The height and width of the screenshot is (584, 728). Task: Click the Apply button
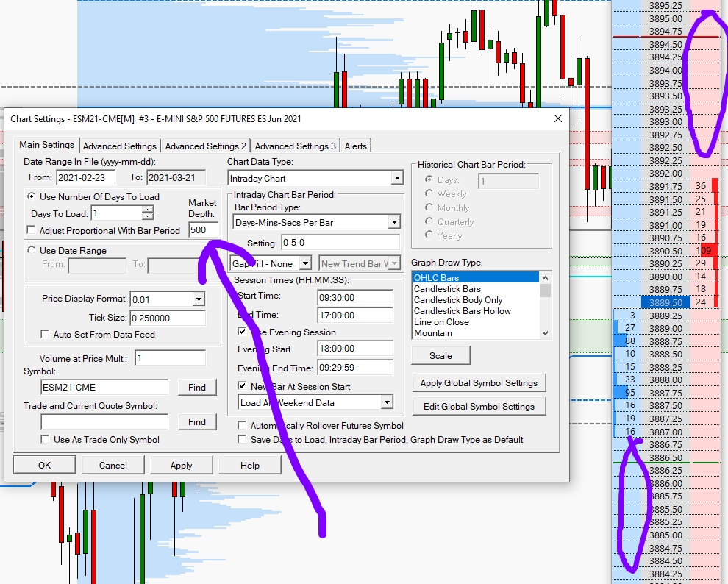coord(181,465)
